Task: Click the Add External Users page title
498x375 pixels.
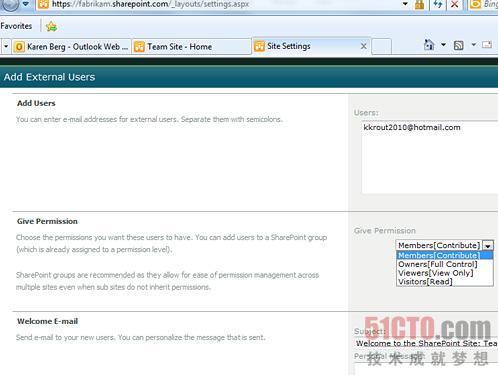Action: pos(49,77)
